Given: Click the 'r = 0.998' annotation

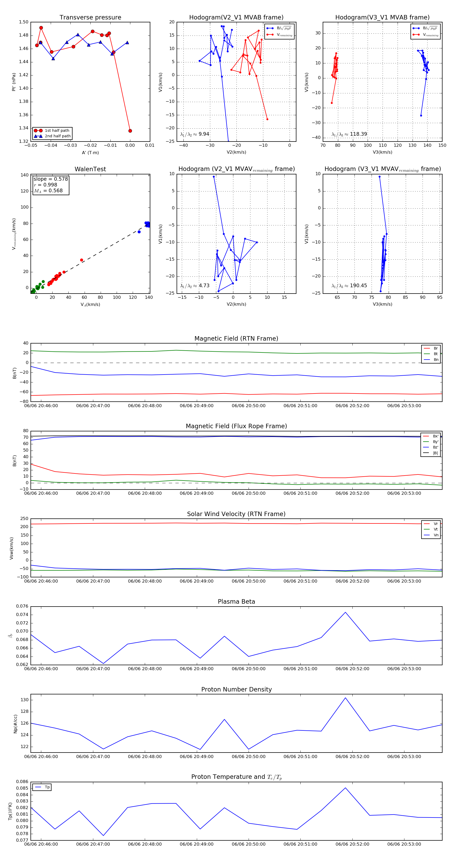Looking at the screenshot, I should tap(45, 185).
